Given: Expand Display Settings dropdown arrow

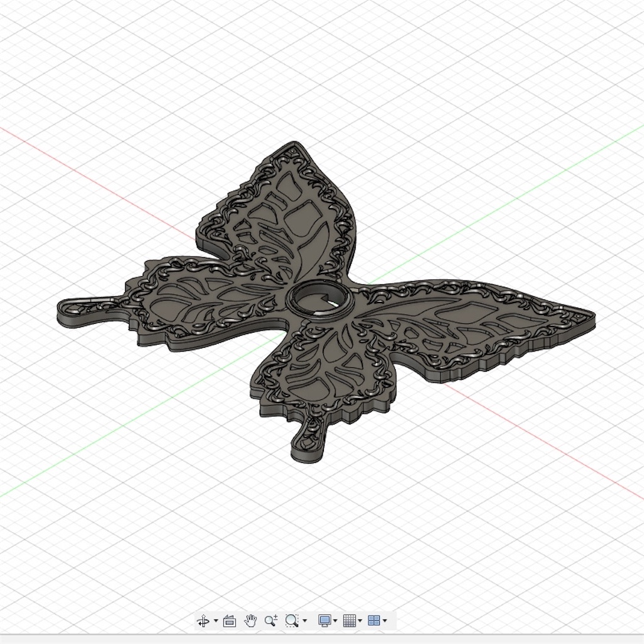Looking at the screenshot, I should tap(336, 621).
